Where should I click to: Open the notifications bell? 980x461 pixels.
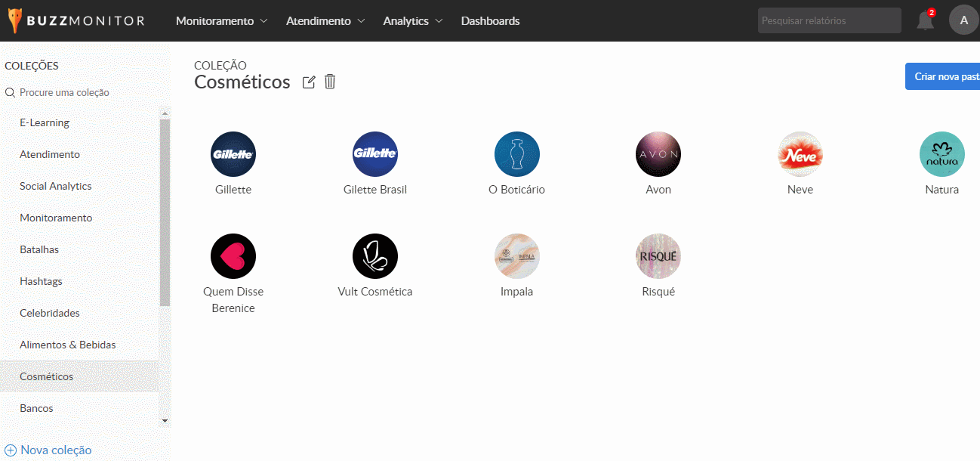tap(925, 20)
